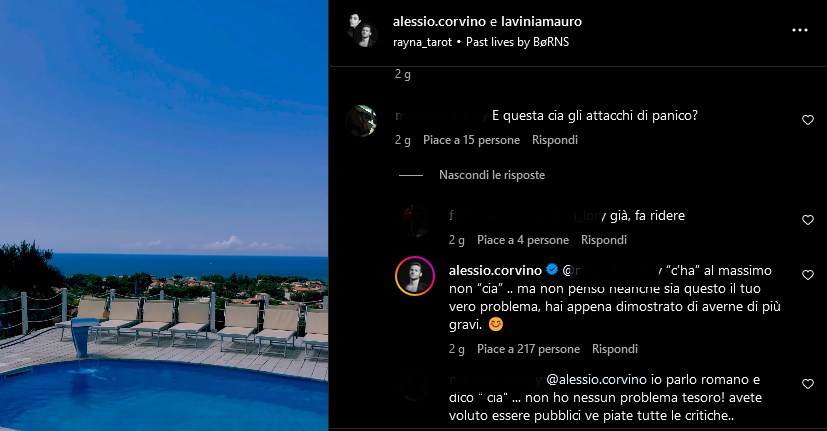Like the 'già, fa ridere' reply
Viewport: 827px width, 431px height.
pyautogui.click(x=807, y=220)
